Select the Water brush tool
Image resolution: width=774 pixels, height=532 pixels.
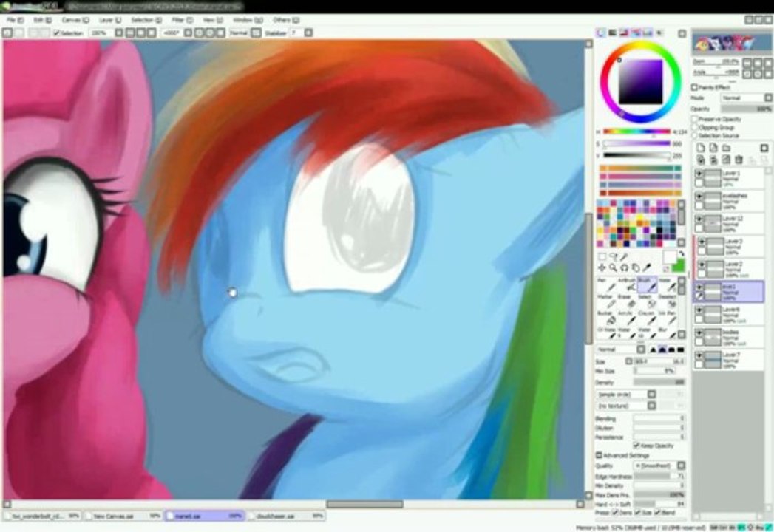click(x=667, y=284)
